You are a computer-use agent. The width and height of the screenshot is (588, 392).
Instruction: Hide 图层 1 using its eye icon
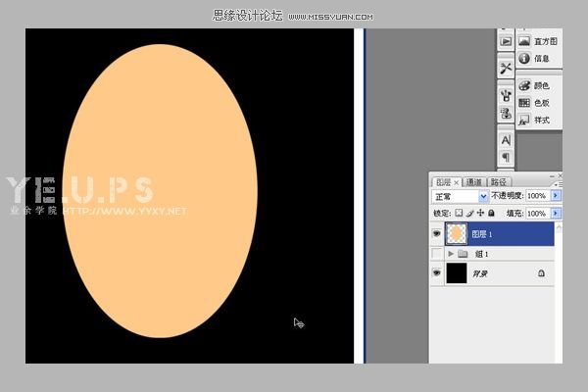pyautogui.click(x=437, y=233)
